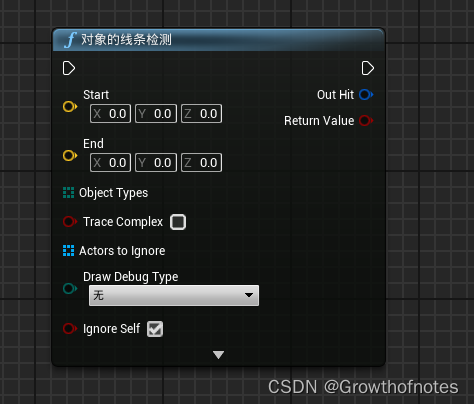Open the Draw Debug Type dropdown
This screenshot has height=404, width=474.
[x=174, y=295]
